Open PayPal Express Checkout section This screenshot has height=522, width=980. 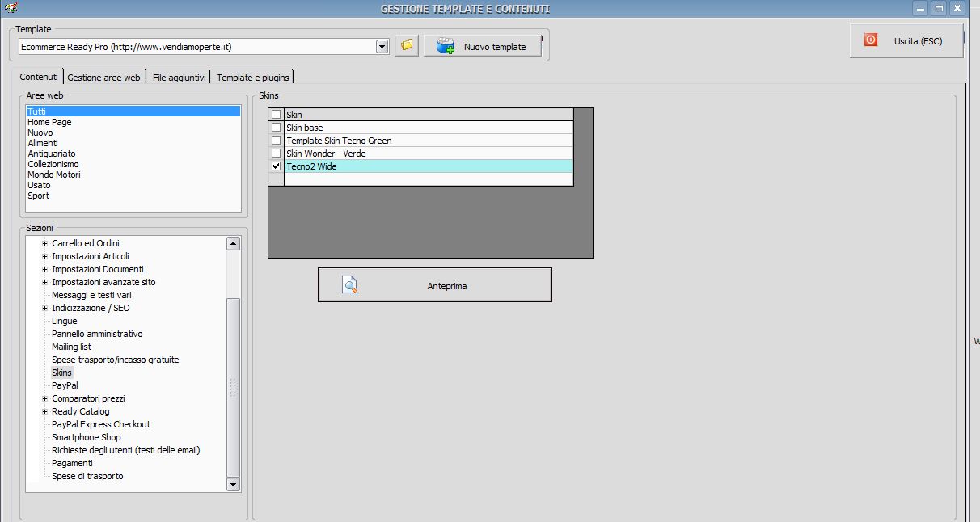click(101, 424)
